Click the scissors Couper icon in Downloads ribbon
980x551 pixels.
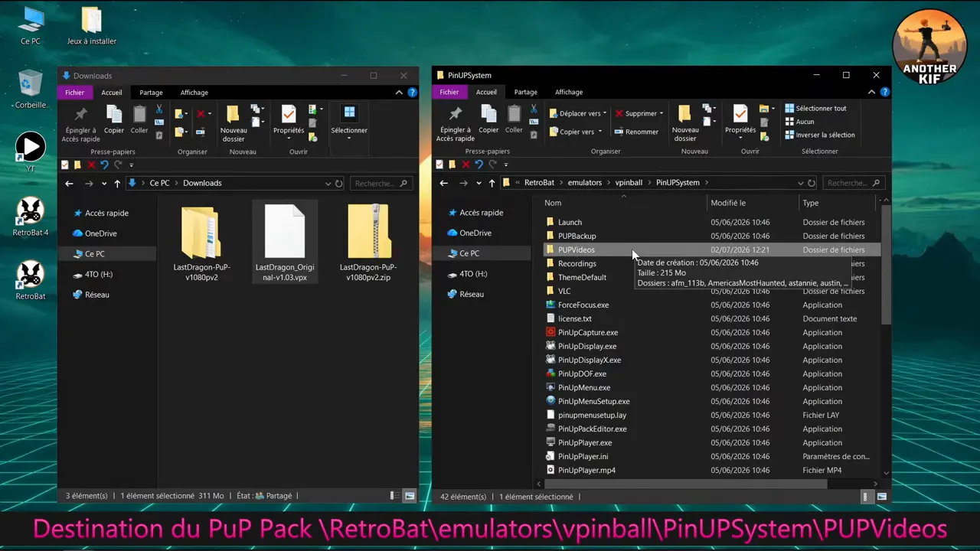pos(159,109)
